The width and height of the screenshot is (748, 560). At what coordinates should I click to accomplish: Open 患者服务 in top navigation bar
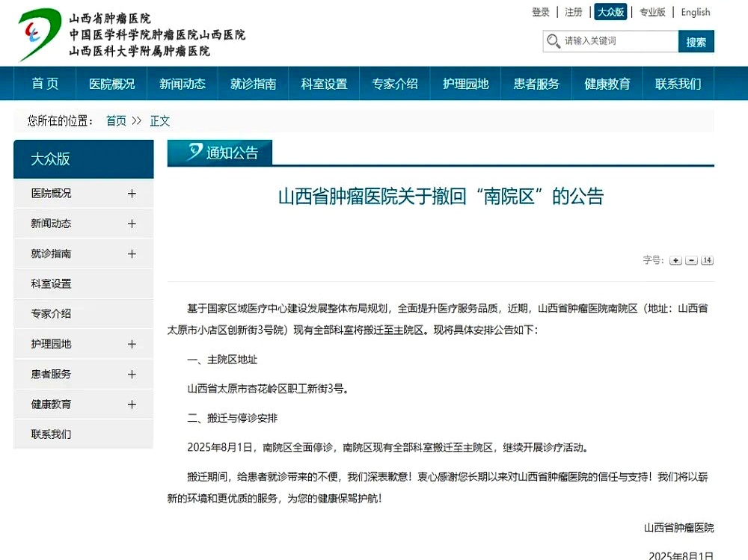[x=536, y=84]
